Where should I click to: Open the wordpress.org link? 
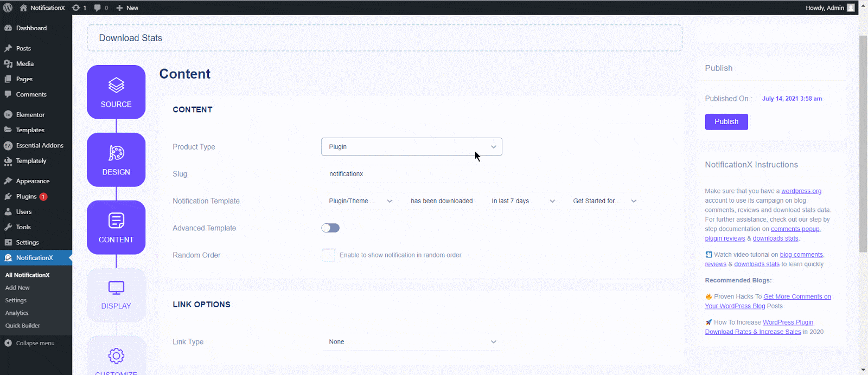[801, 191]
